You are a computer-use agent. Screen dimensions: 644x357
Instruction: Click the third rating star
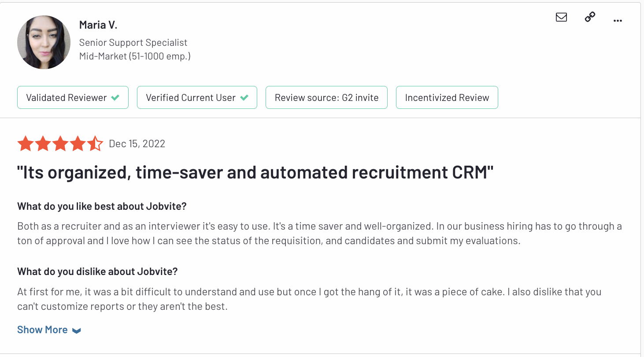[x=60, y=144]
